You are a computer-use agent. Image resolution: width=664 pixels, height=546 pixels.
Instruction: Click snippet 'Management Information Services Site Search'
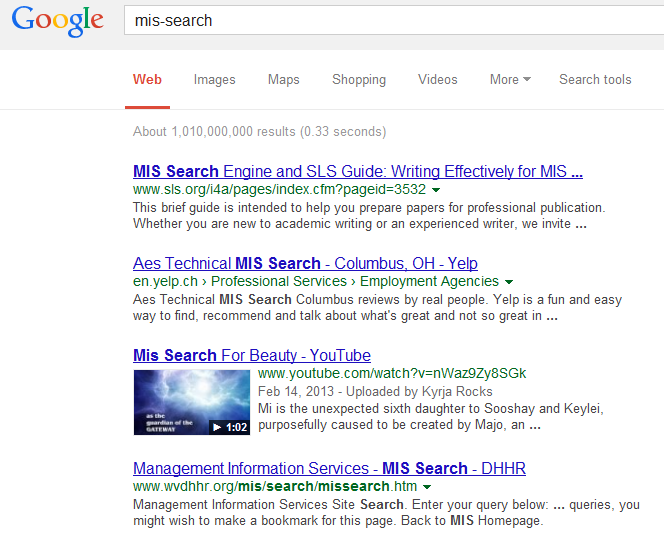click(x=386, y=513)
